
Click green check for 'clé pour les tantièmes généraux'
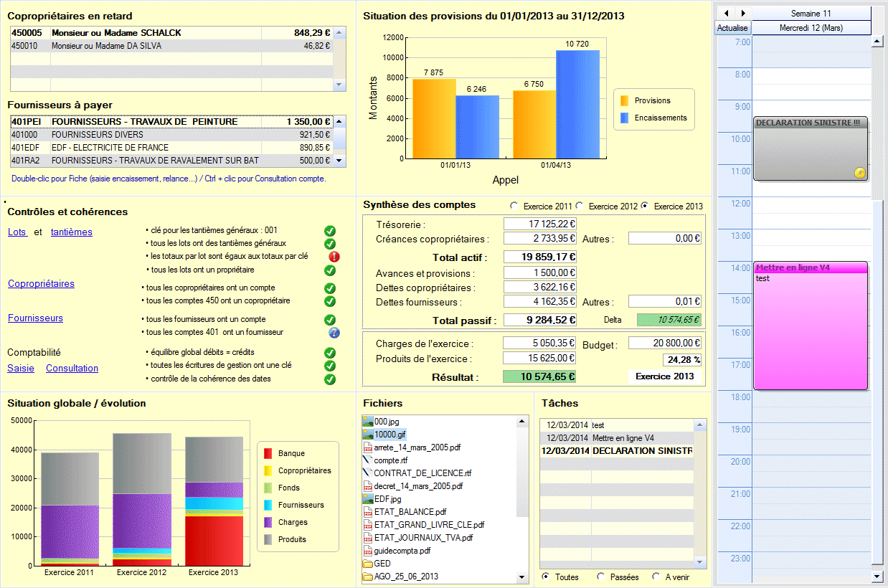[x=330, y=231]
